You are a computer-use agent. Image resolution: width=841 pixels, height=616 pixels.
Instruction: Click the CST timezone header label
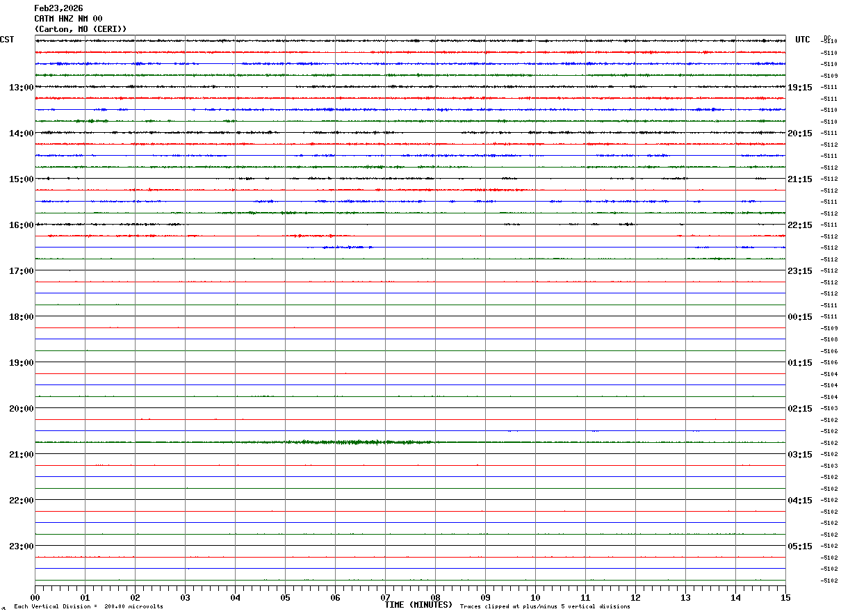pos(7,40)
